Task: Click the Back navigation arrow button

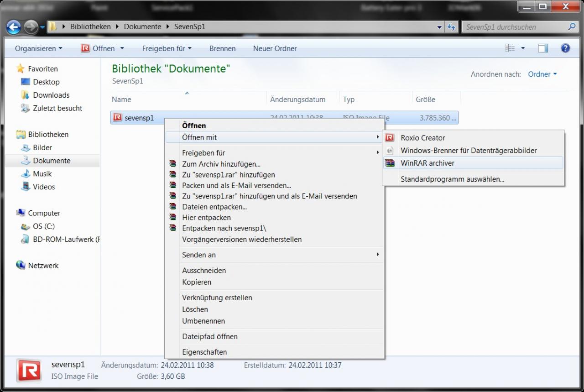Action: coord(14,27)
